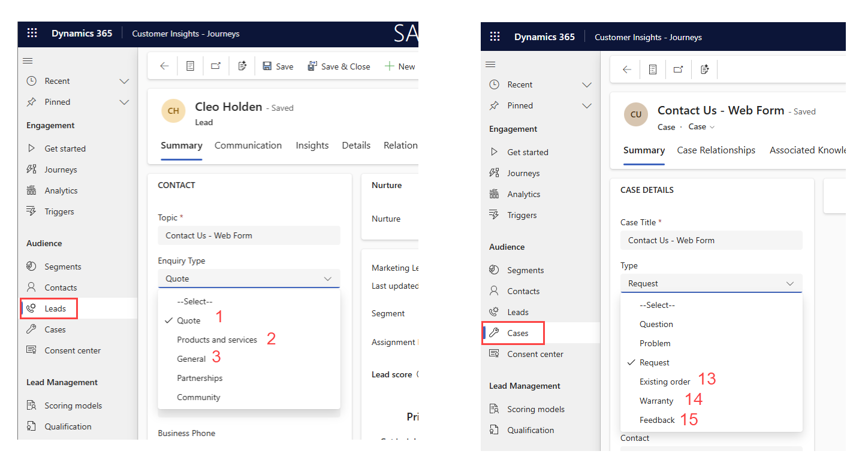Image resolution: width=868 pixels, height=469 pixels.
Task: Open record set icon in left window toolbar
Action: (x=190, y=66)
